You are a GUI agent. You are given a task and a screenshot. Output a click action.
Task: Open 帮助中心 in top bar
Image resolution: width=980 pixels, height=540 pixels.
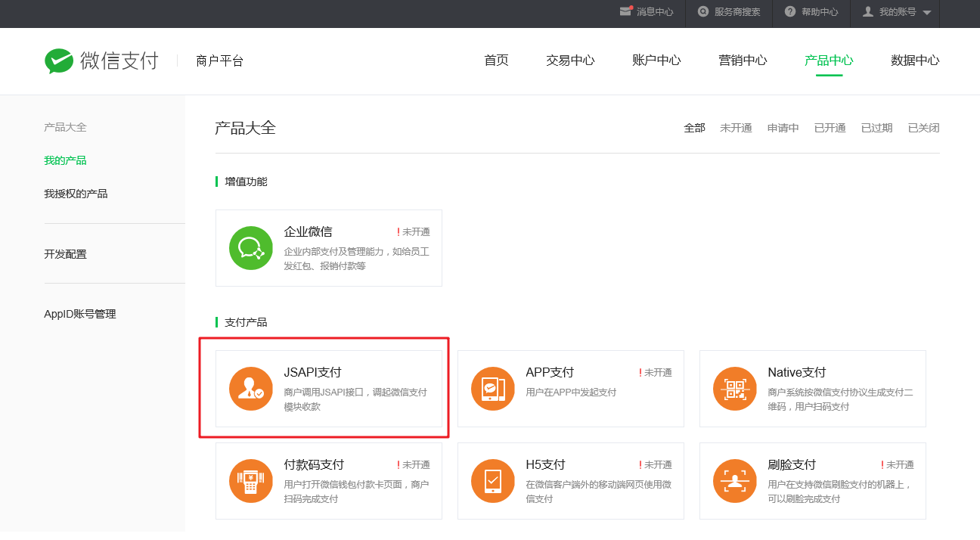[820, 12]
